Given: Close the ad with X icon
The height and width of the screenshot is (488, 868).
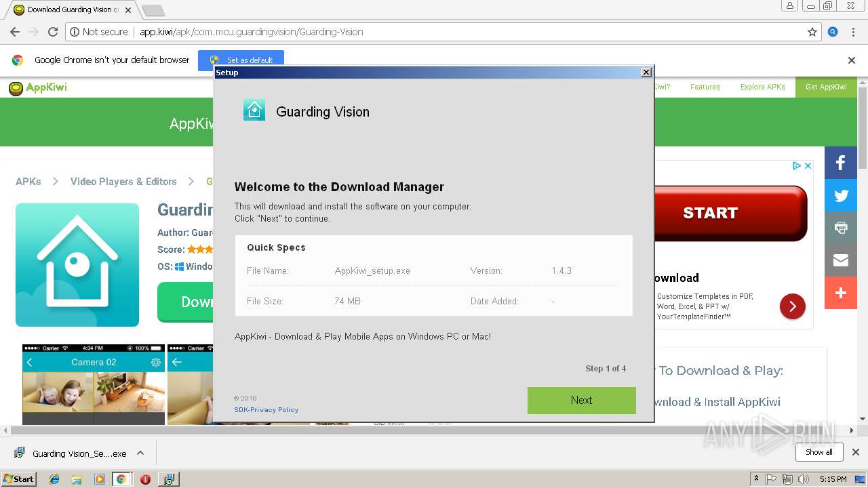Looking at the screenshot, I should [808, 166].
